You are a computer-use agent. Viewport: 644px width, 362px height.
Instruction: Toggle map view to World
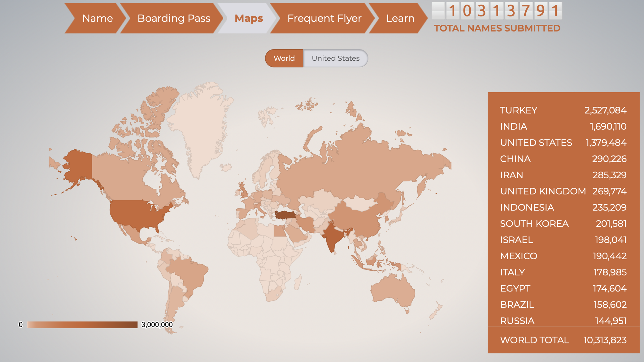point(284,58)
